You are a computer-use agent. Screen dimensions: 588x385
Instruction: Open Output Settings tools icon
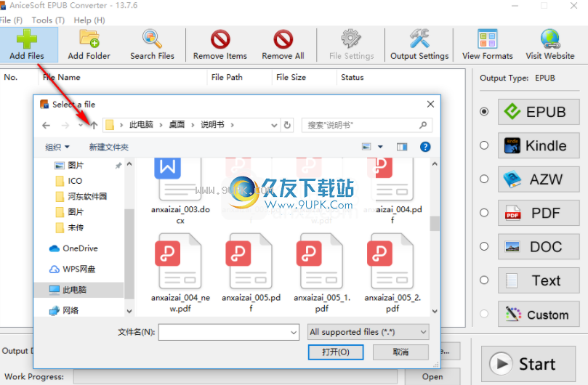click(x=419, y=44)
